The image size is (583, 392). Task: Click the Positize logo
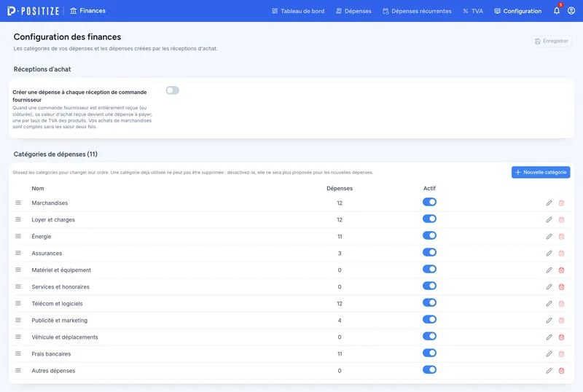tap(33, 11)
